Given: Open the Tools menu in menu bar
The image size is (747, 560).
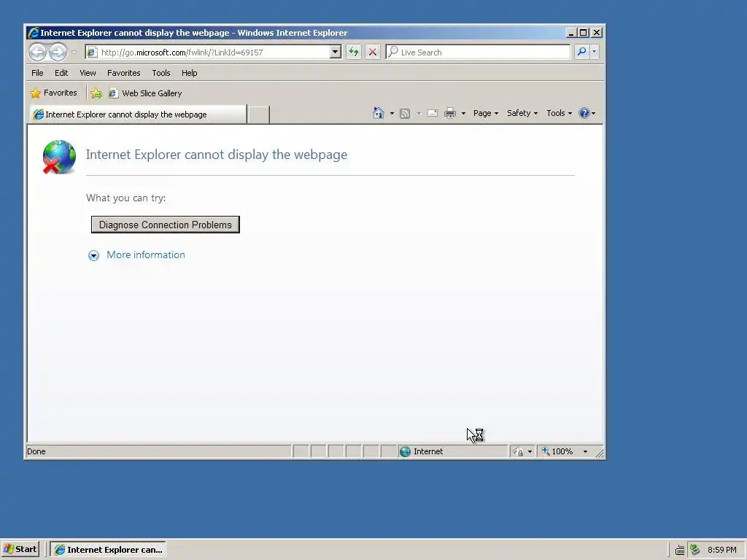Looking at the screenshot, I should (161, 73).
